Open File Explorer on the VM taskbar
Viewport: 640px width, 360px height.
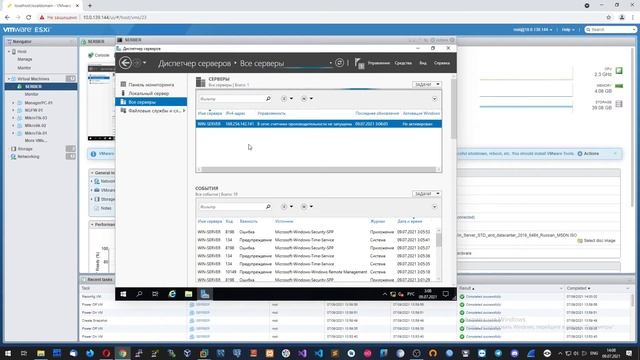tap(189, 294)
